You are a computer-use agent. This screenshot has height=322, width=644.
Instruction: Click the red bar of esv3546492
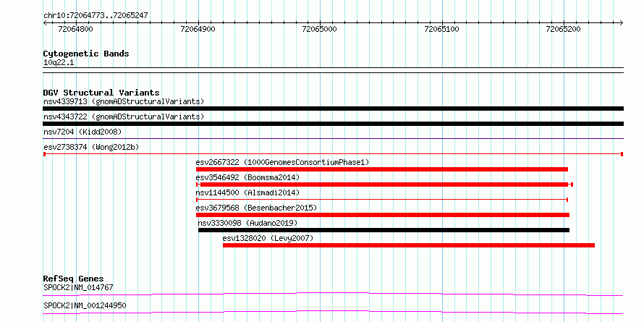384,185
